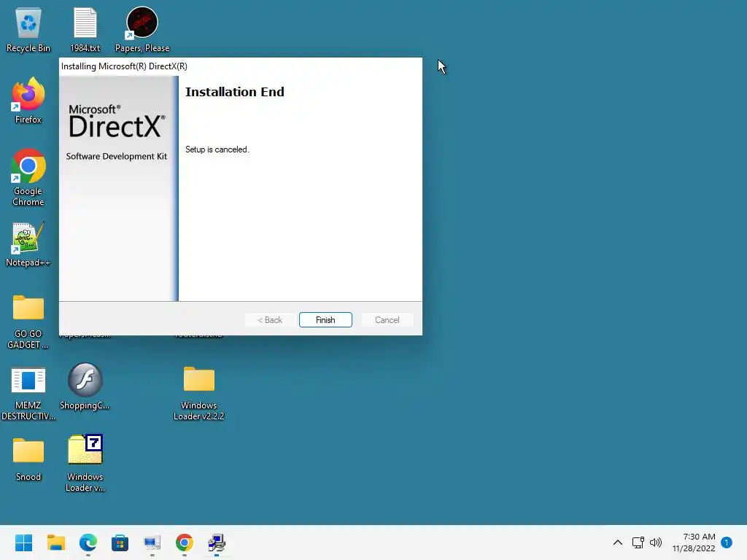Screen dimensions: 747x560
Task: Select the ShoppingC... Flash file icon
Action: tap(85, 386)
